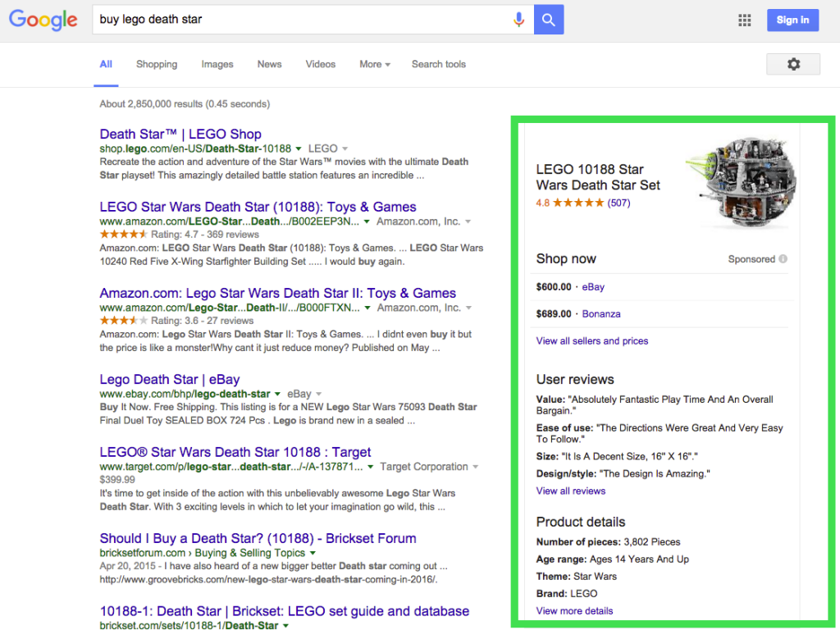
Task: Click the blue search magnifier button
Action: coord(549,20)
